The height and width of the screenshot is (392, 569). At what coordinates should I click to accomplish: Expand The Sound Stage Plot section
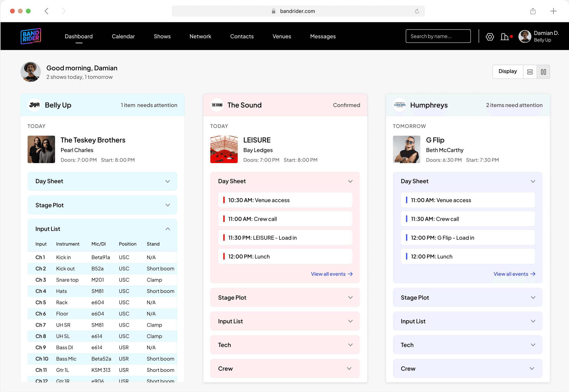[350, 297]
